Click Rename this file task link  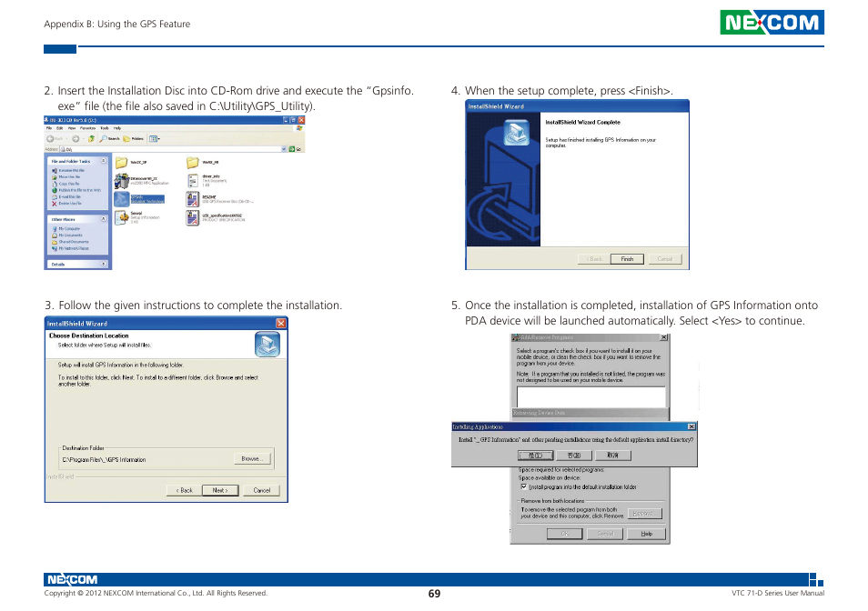68,170
